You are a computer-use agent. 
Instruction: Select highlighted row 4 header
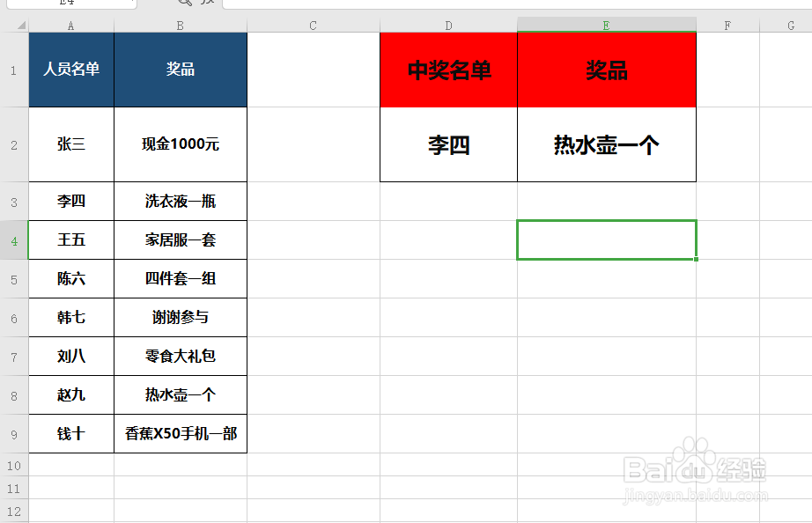pos(14,240)
